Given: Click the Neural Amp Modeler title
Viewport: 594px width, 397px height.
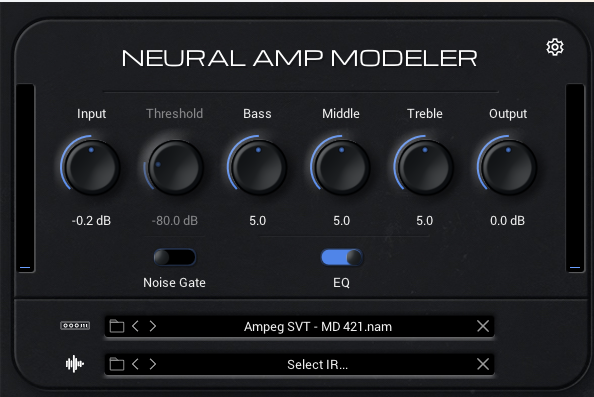Looking at the screenshot, I should (x=299, y=58).
